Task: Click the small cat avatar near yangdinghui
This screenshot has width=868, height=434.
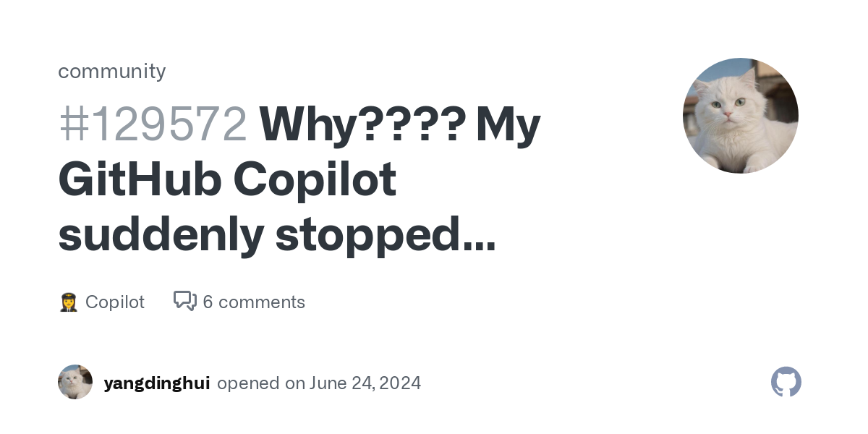Action: 75,382
